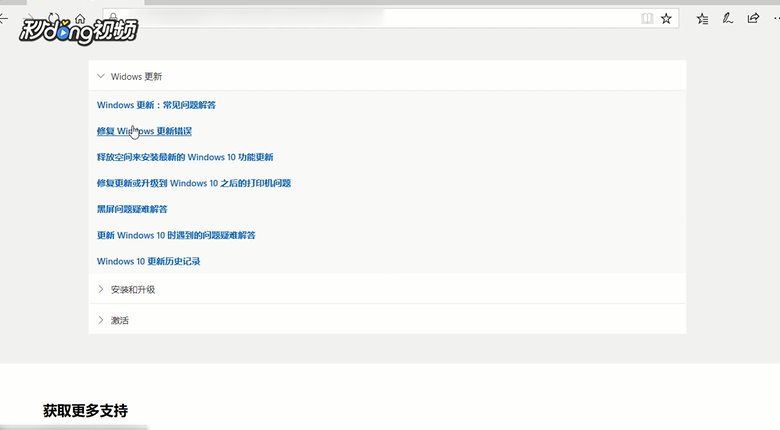Open the favorites hub list icon
The image size is (780, 430).
tap(702, 19)
